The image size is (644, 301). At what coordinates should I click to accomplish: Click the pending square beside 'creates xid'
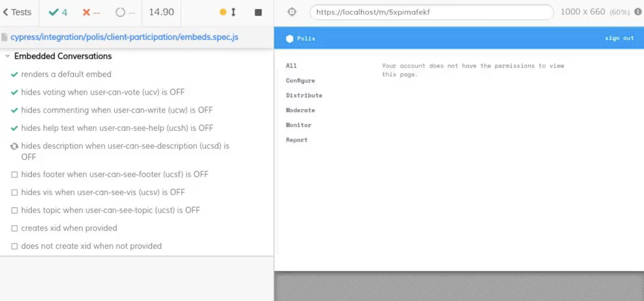(x=14, y=228)
